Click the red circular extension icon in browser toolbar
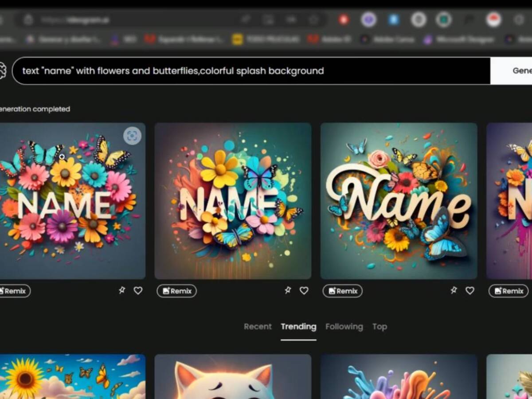This screenshot has width=532, height=399. point(344,20)
